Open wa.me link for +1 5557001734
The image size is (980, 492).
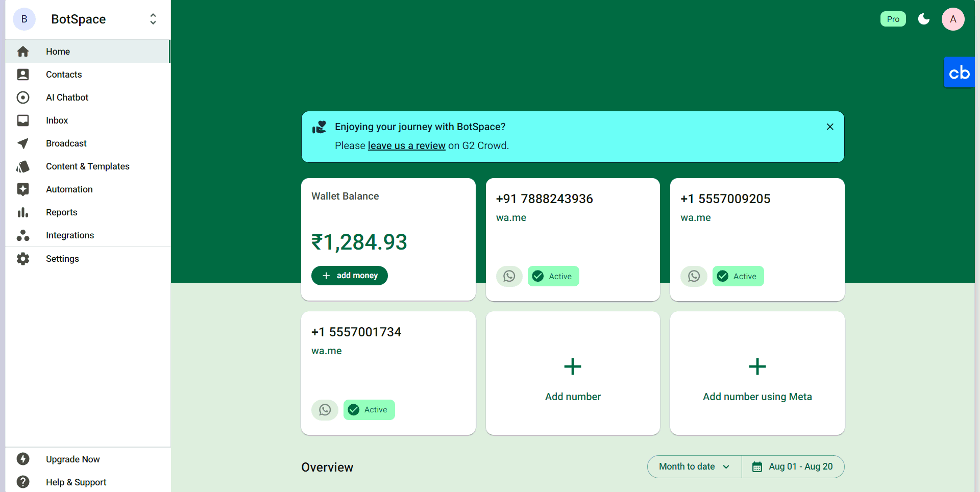pyautogui.click(x=327, y=351)
